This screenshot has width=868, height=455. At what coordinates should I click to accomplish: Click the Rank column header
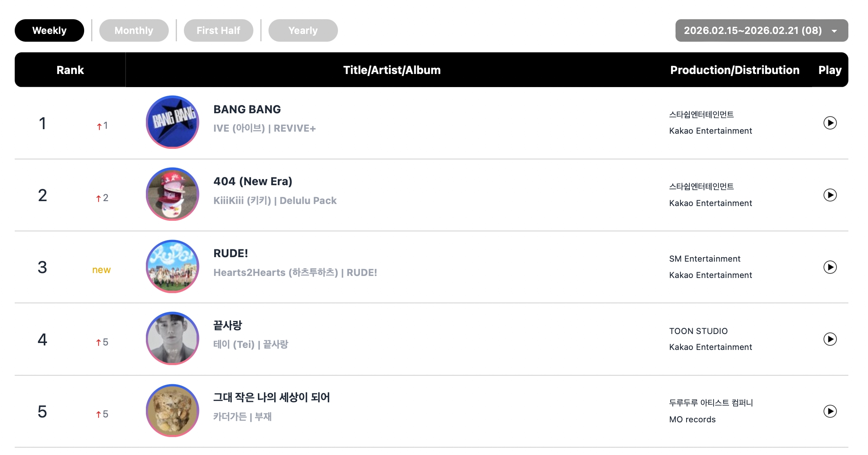70,70
